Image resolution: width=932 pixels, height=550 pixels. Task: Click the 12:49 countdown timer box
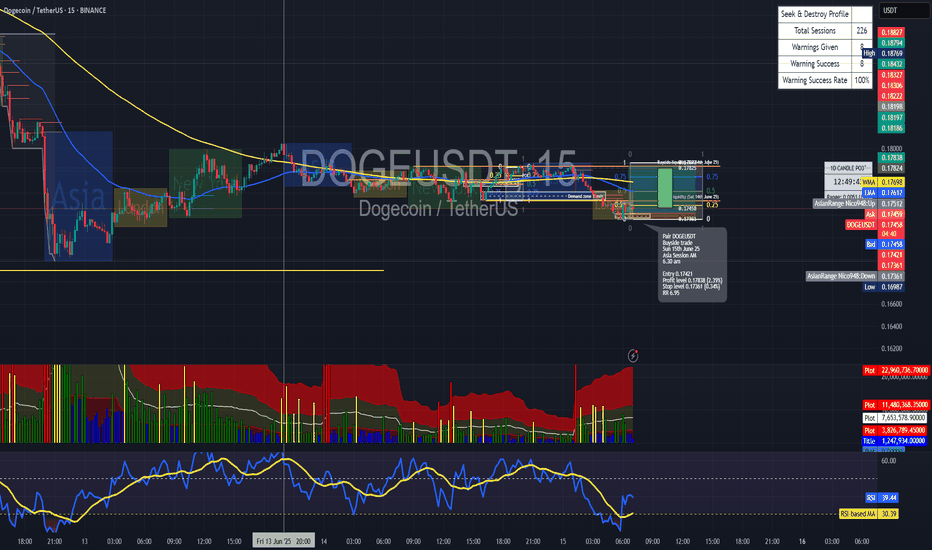coord(848,182)
